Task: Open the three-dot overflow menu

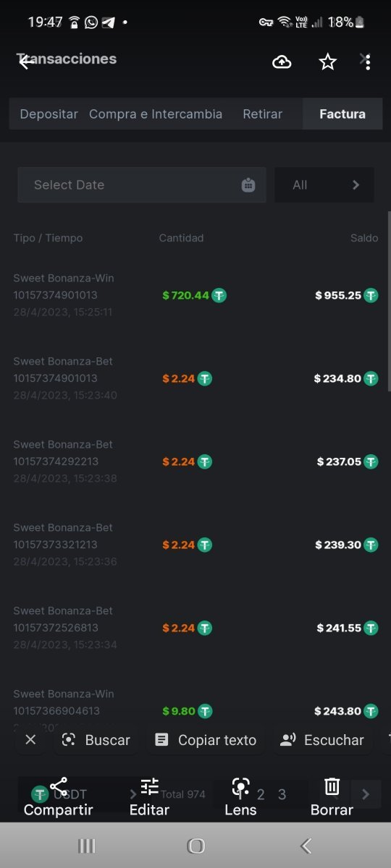Action: click(368, 62)
